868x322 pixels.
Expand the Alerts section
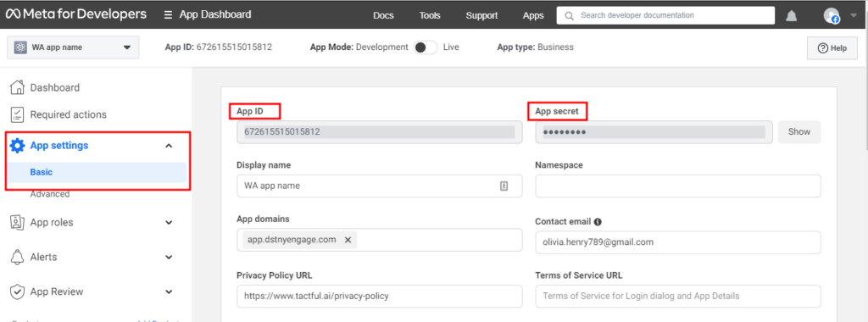click(x=170, y=258)
